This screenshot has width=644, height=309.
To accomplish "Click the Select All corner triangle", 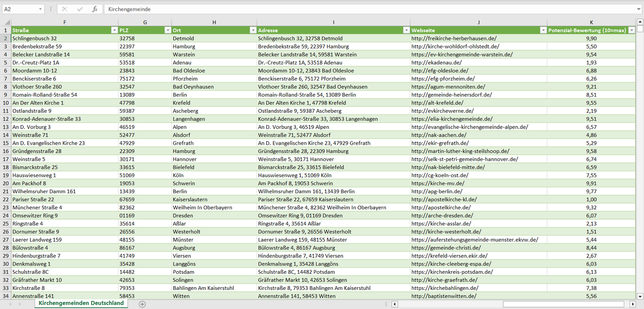I will click(x=7, y=22).
